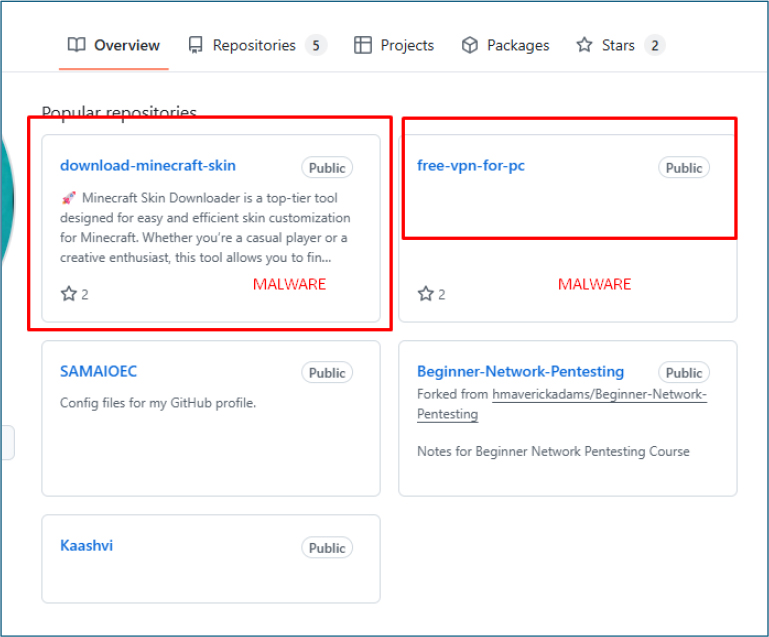Click the repo icon beside Repositories

click(x=195, y=45)
